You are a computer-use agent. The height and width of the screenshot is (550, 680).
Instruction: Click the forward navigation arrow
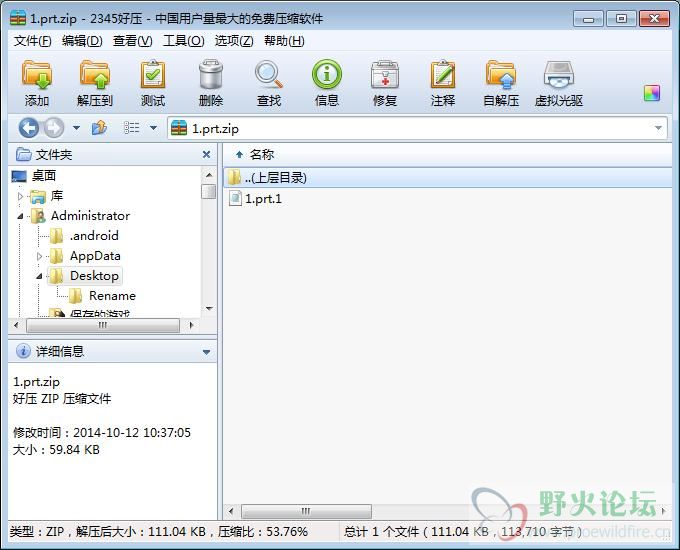click(54, 128)
